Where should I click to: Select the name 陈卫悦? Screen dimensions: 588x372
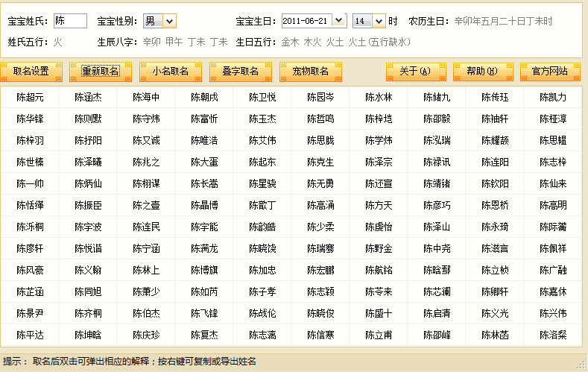pos(262,98)
